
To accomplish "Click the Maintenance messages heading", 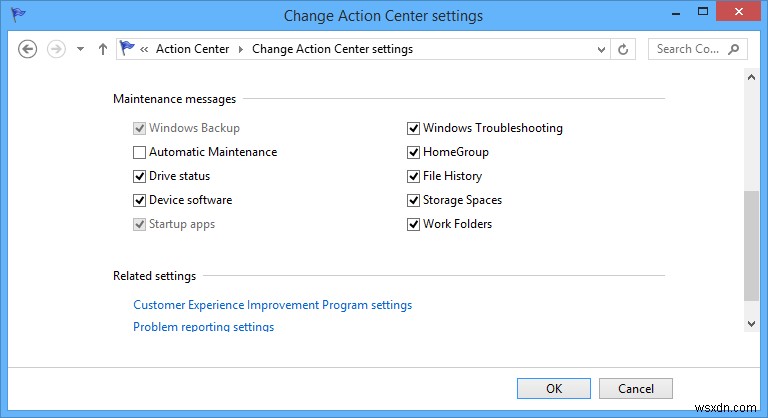I will point(174,99).
